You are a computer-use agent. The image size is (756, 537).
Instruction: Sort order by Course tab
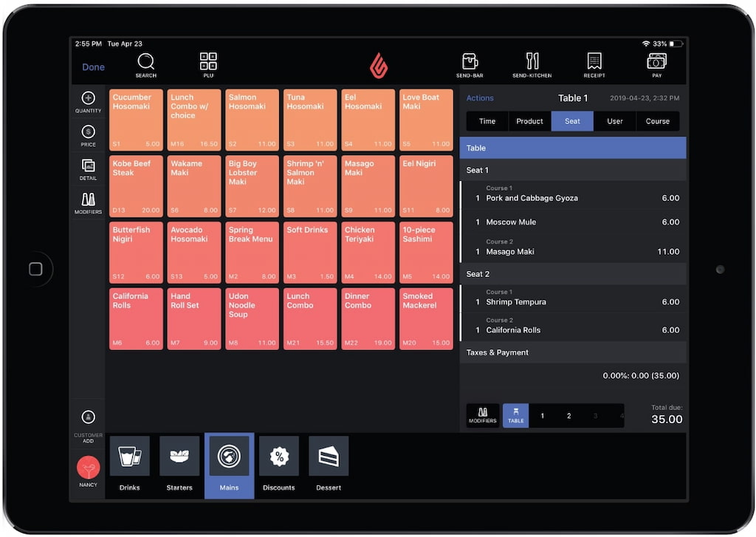click(658, 121)
